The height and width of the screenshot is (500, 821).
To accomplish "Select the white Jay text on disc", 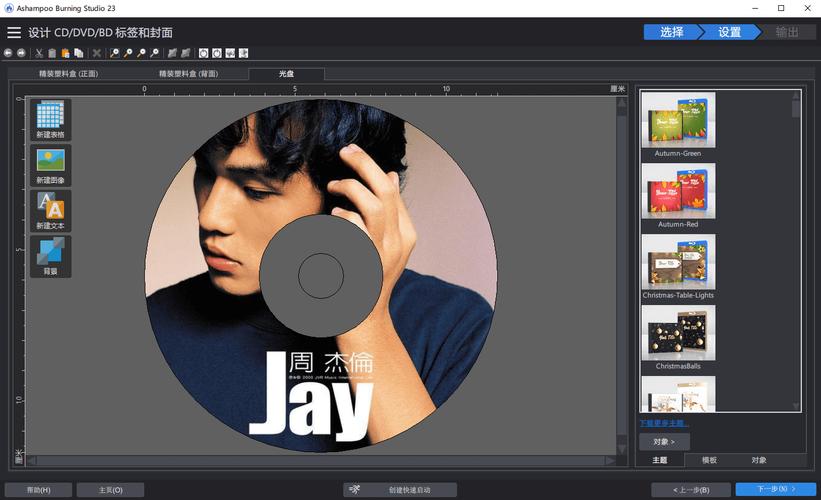I will tap(311, 396).
